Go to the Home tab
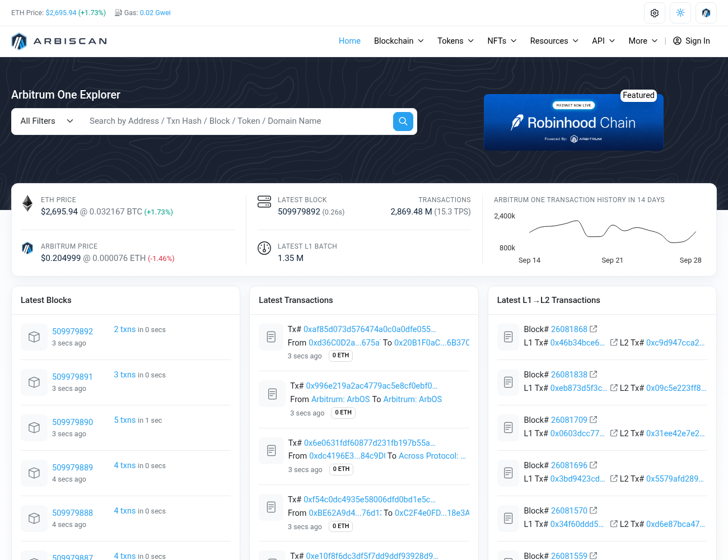 pos(349,41)
